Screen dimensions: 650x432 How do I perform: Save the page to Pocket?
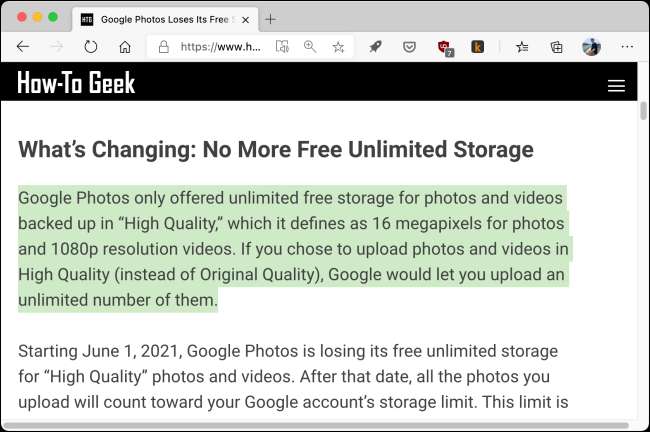tap(409, 47)
